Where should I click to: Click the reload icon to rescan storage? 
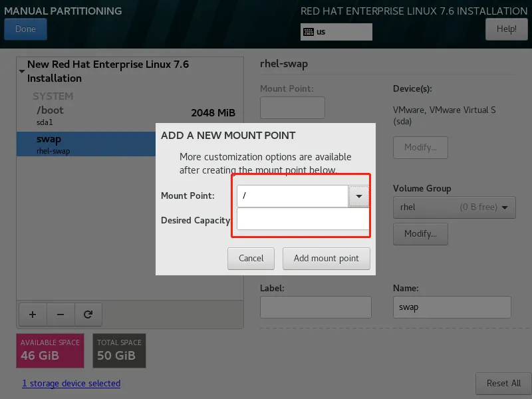88,314
